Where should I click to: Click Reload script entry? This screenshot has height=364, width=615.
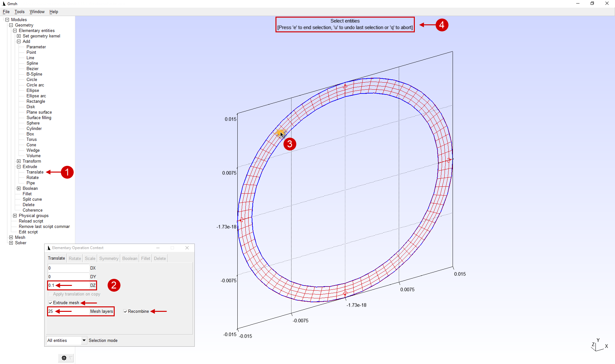tap(31, 221)
